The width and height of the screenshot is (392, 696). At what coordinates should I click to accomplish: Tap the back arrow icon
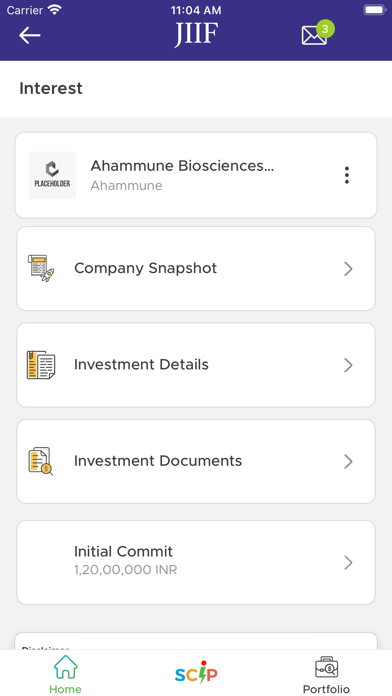pos(30,35)
